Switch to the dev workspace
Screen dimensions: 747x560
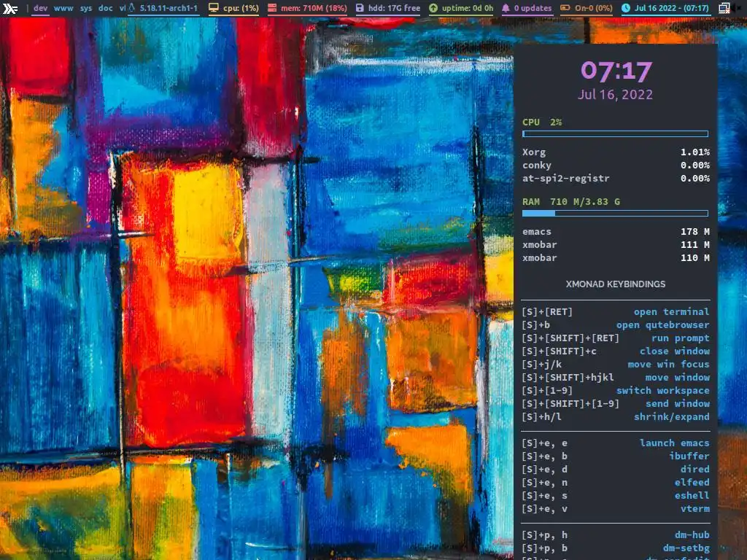tap(41, 8)
